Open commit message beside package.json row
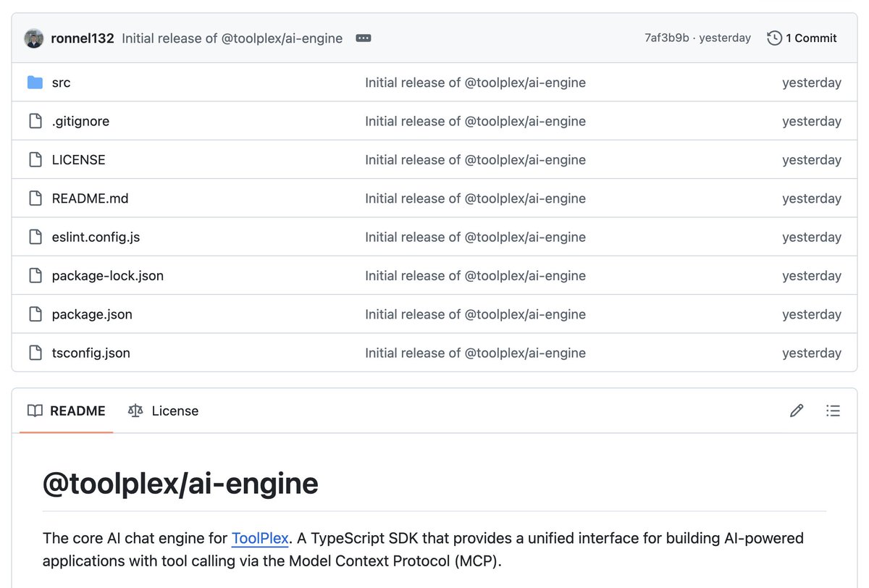Screen dimensions: 869x588 (475, 314)
